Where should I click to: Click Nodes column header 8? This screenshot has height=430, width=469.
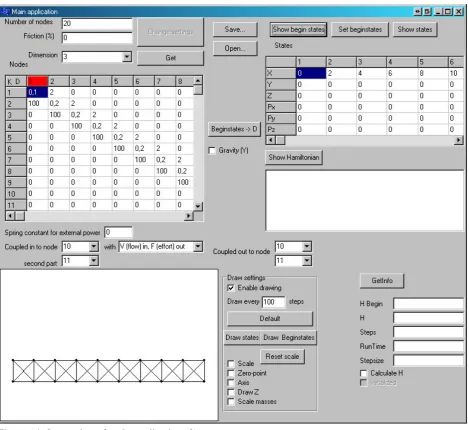[x=184, y=81]
